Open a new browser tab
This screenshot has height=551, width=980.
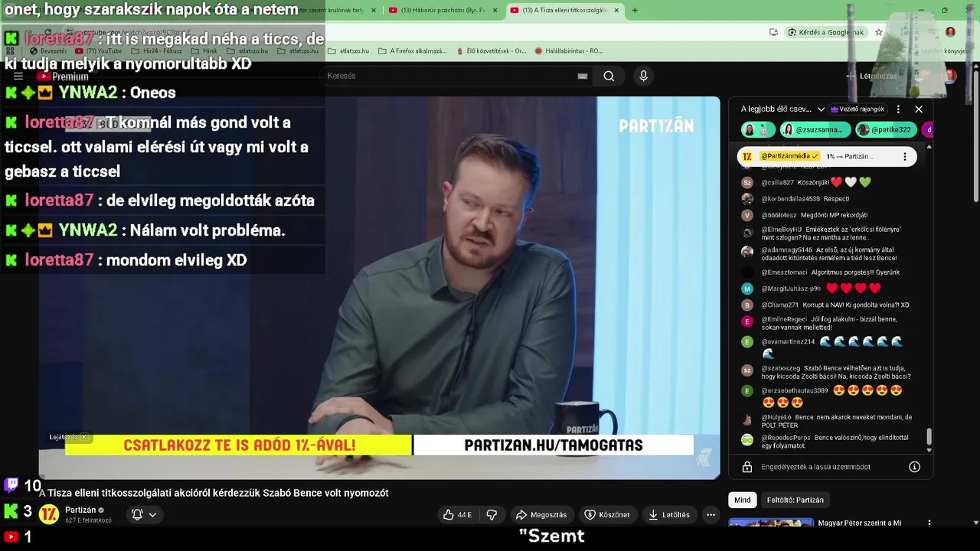635,10
